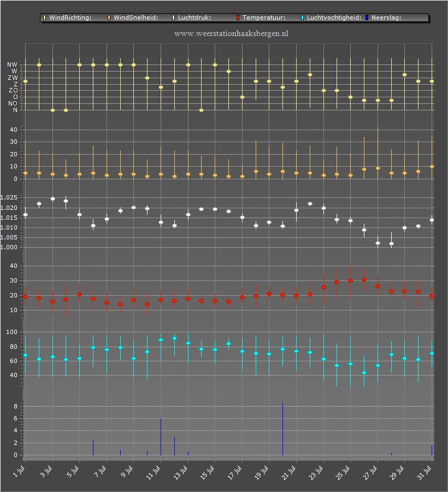Image resolution: width=448 pixels, height=492 pixels.
Task: Click the tallest rain bar on 20 jul
Action: (282, 429)
